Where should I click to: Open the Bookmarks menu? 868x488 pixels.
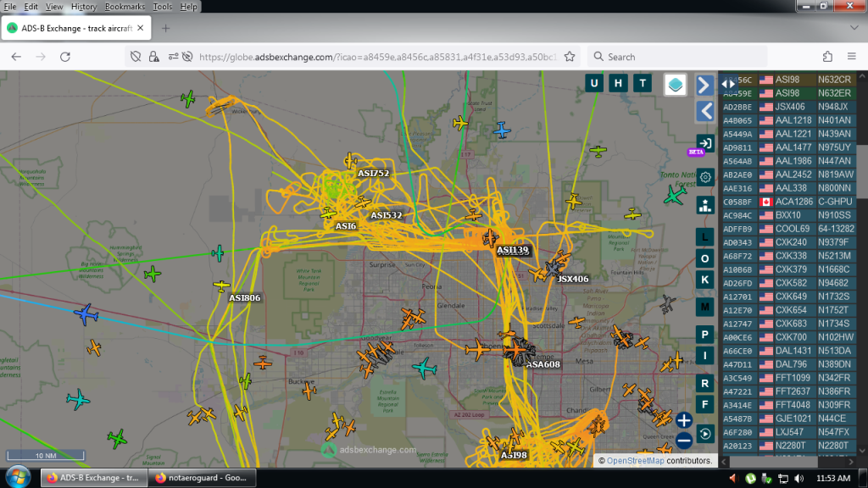click(125, 7)
